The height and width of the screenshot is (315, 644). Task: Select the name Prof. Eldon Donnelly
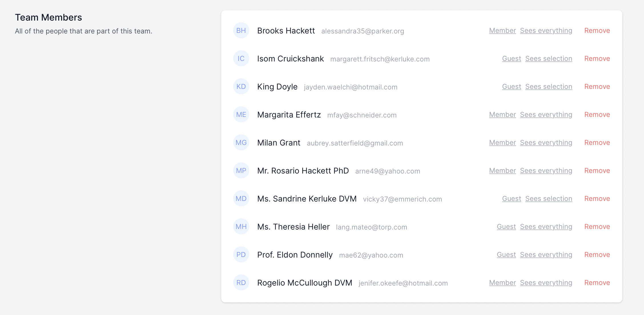(295, 255)
